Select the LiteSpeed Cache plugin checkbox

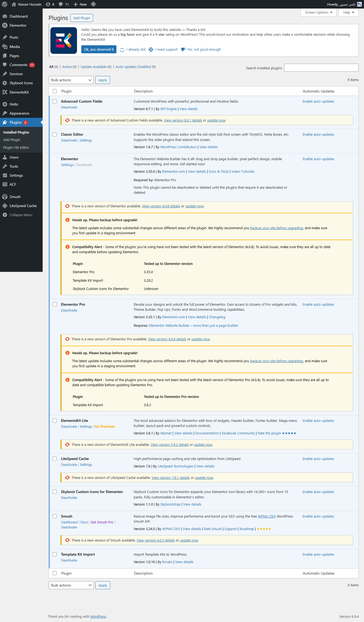pos(55,459)
